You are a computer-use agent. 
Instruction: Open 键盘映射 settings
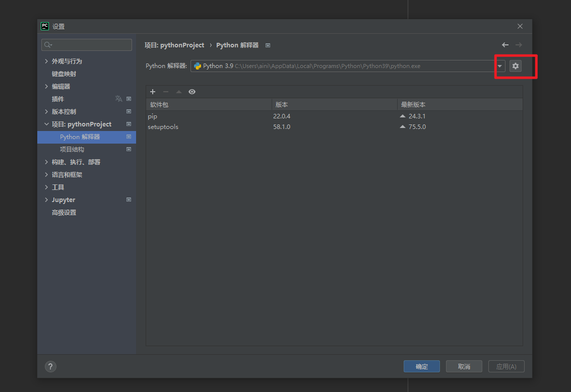64,74
